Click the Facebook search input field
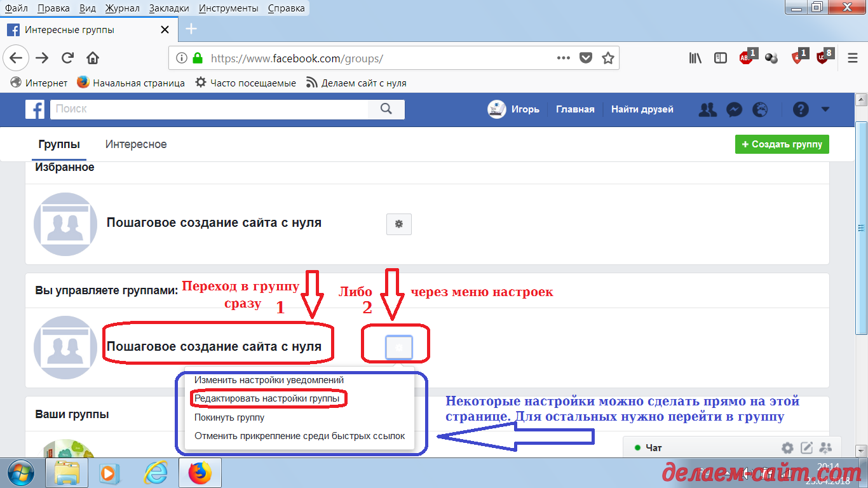 [x=210, y=109]
